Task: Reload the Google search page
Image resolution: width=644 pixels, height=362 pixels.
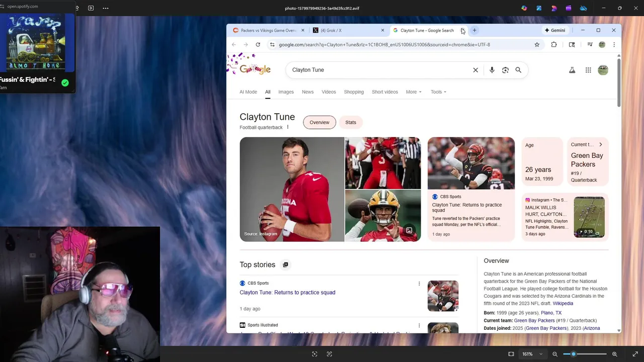Action: pos(258,45)
